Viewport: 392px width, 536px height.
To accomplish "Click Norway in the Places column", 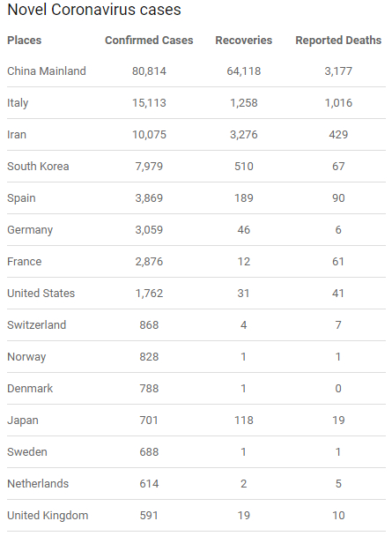I will (x=26, y=357).
